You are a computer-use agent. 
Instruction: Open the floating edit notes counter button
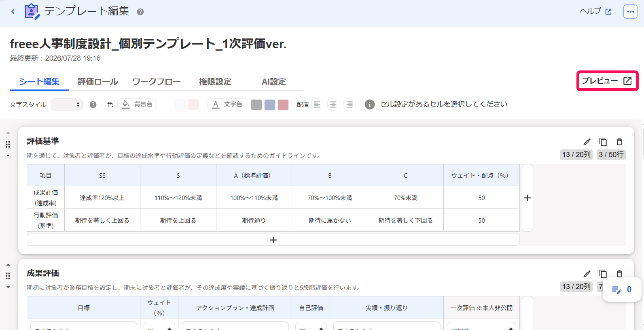click(622, 290)
